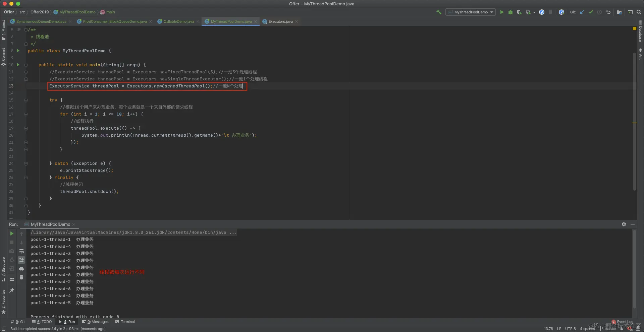Show Git history clock icon
This screenshot has width=644, height=332.
[599, 12]
